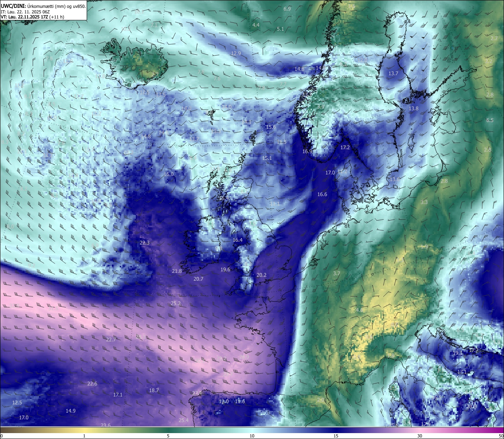Click the 14.9 value on the map
This screenshot has width=504, height=439.
point(70,411)
